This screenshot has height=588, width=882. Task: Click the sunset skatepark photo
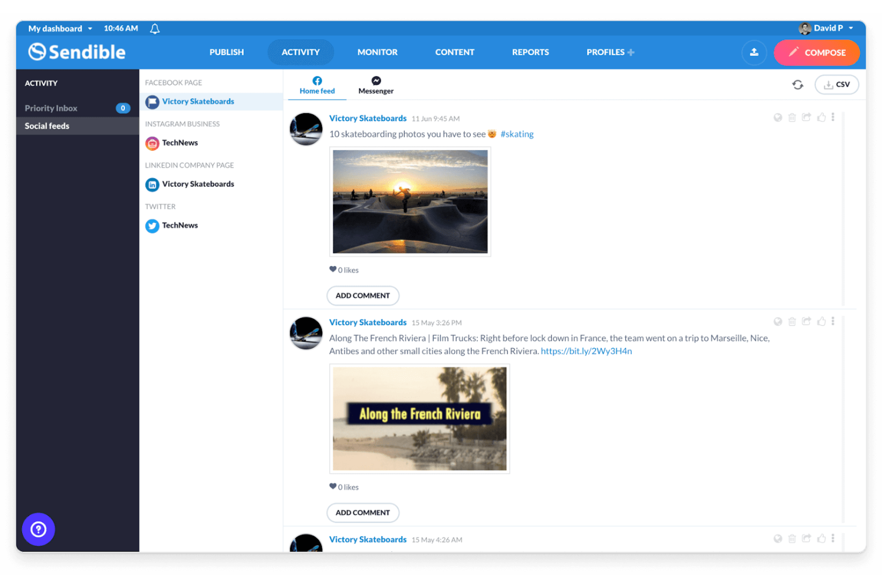coord(410,201)
